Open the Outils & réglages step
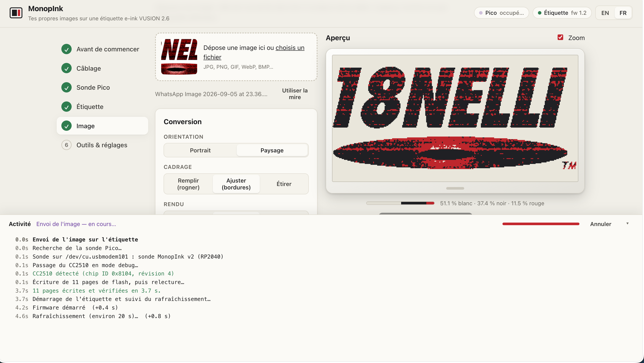Image resolution: width=644 pixels, height=363 pixels. [x=102, y=145]
